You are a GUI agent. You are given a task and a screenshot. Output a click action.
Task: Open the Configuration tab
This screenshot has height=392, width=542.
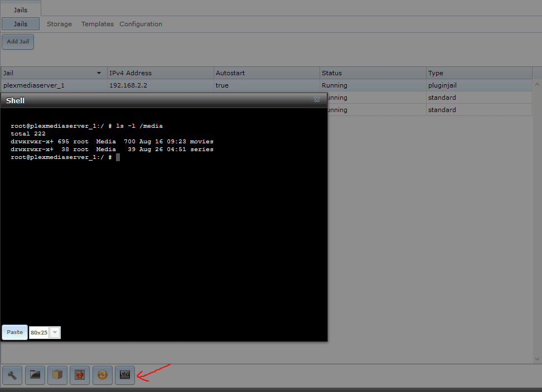tap(141, 24)
